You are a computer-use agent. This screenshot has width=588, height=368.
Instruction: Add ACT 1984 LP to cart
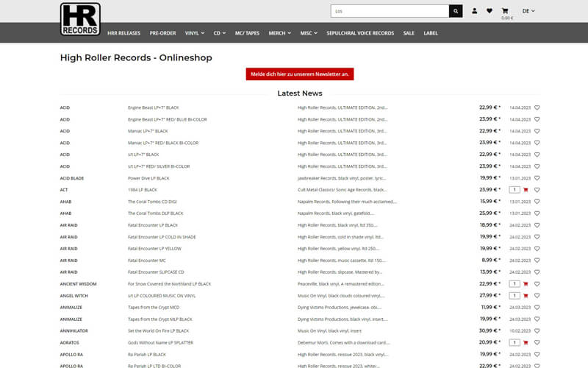(x=526, y=190)
